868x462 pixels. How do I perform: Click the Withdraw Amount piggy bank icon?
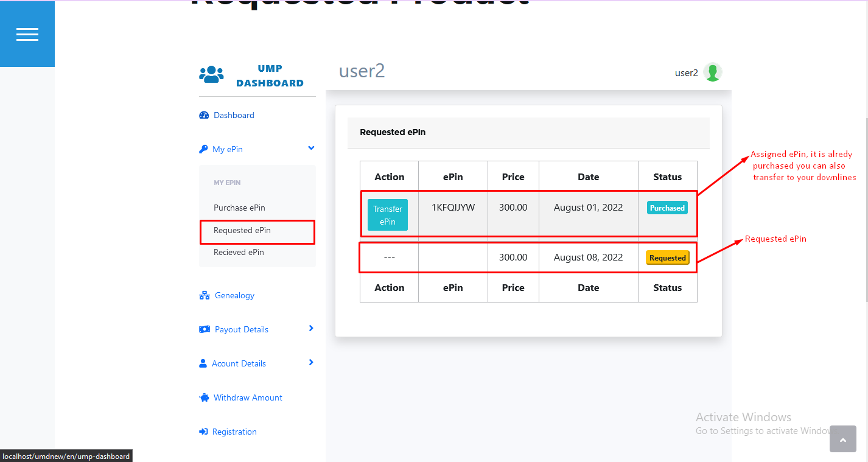[205, 398]
